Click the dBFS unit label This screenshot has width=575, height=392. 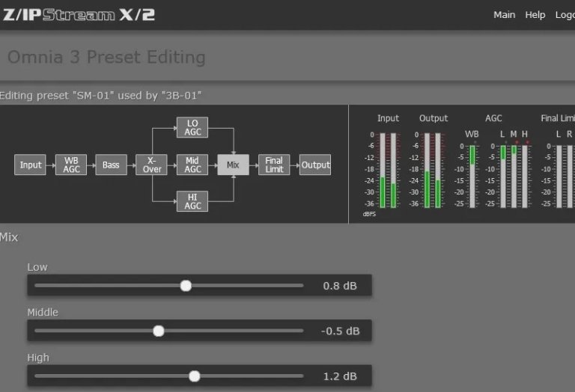point(369,214)
